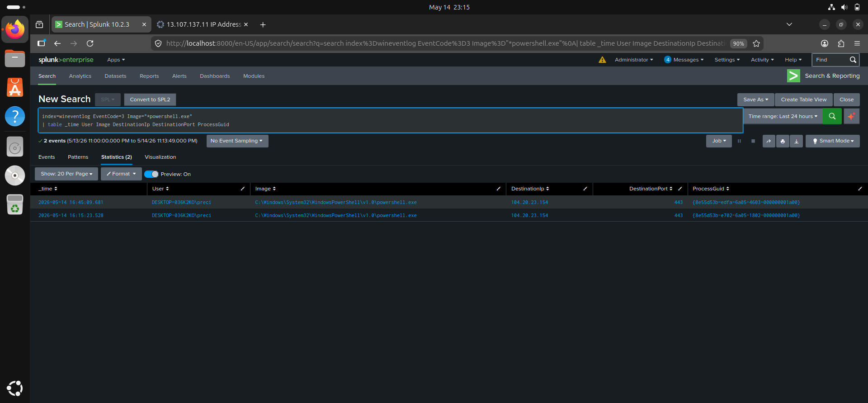Open the Job dropdown menu
The width and height of the screenshot is (868, 403).
pyautogui.click(x=719, y=141)
